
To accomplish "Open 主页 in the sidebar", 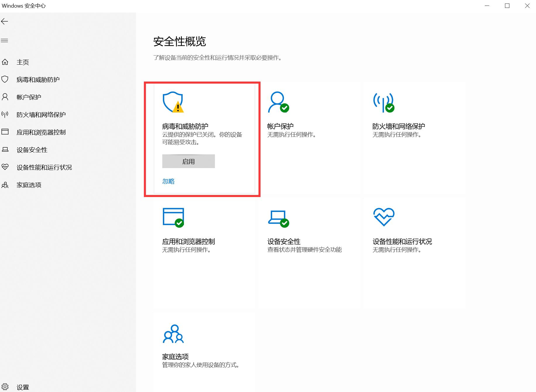I will pyautogui.click(x=23, y=62).
